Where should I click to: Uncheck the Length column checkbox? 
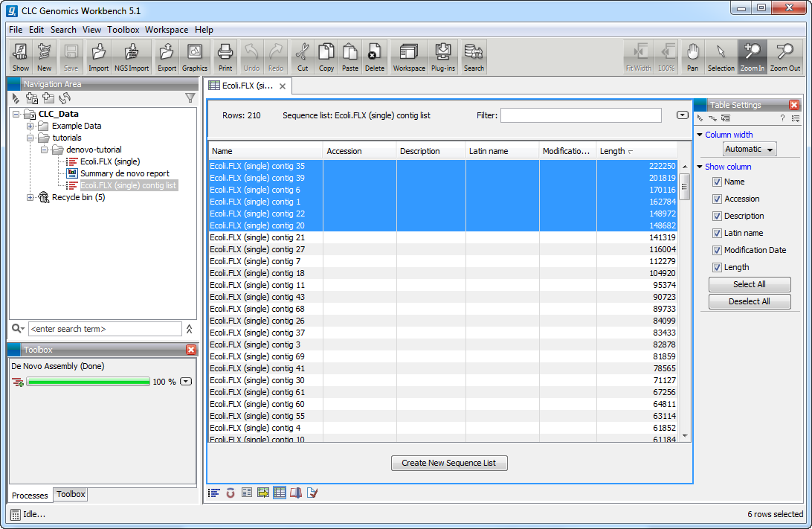point(718,267)
